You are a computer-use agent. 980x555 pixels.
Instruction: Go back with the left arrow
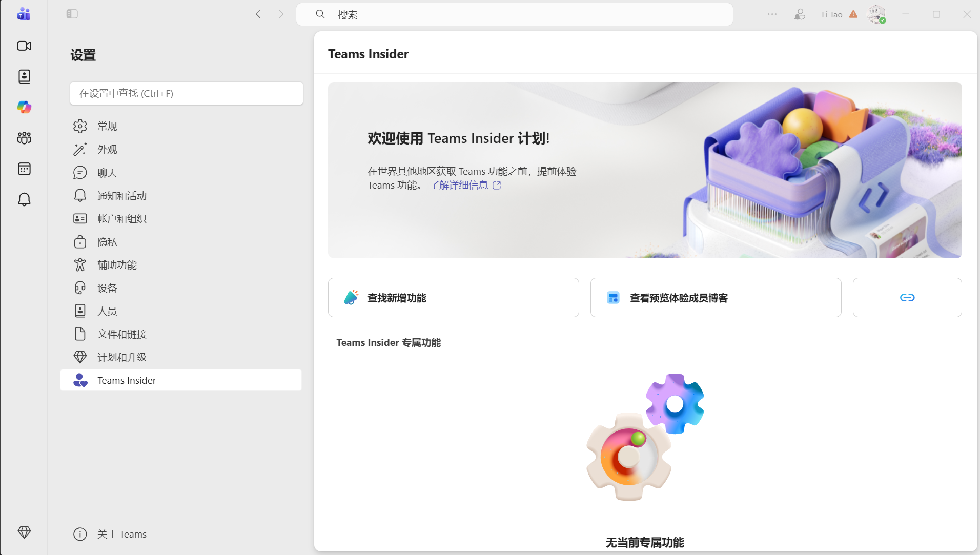[x=258, y=14]
